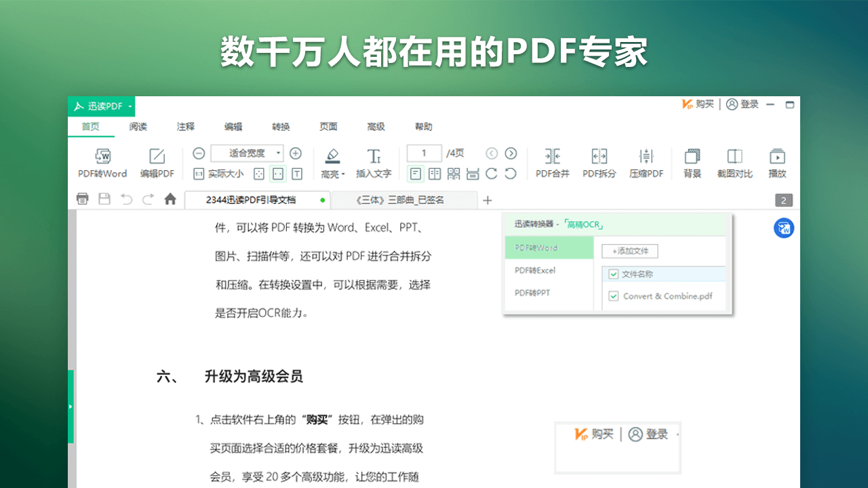Open the PDF转Word conversion tool
Viewport: 868px width, 488px height.
(x=102, y=163)
